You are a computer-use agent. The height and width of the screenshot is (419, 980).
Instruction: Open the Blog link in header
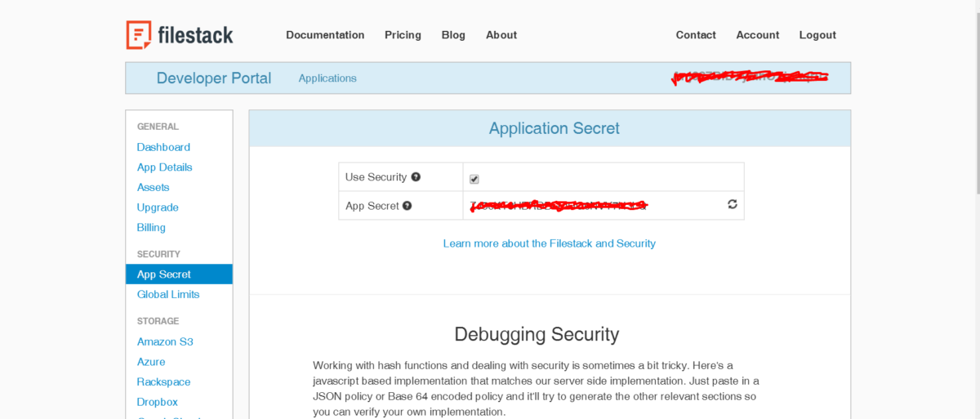(453, 35)
